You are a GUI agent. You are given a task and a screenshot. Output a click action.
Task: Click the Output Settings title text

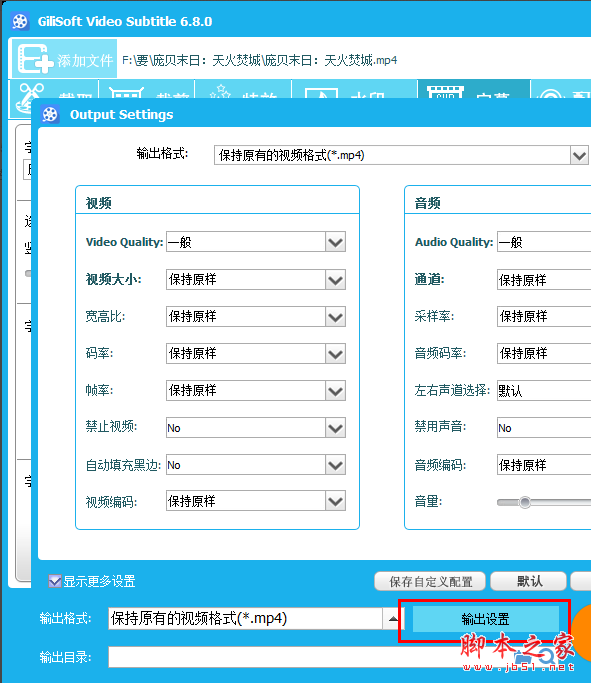pyautogui.click(x=122, y=115)
